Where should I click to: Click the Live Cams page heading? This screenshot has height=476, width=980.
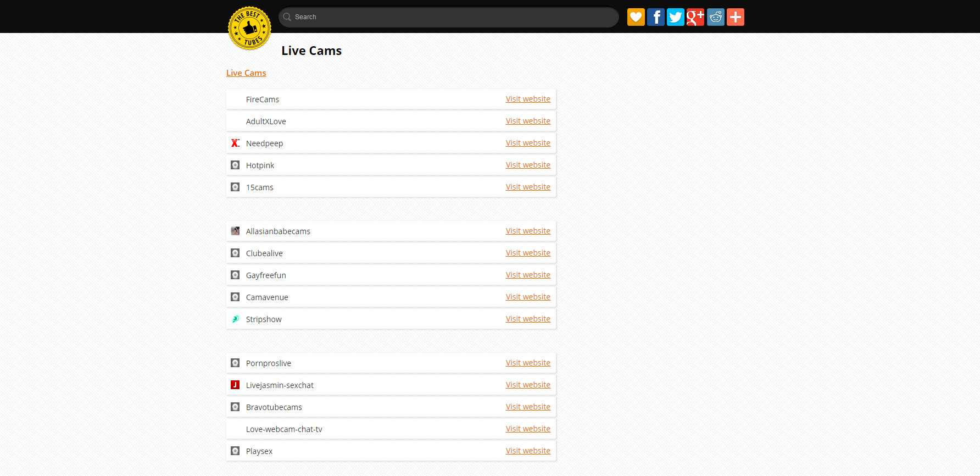[311, 51]
